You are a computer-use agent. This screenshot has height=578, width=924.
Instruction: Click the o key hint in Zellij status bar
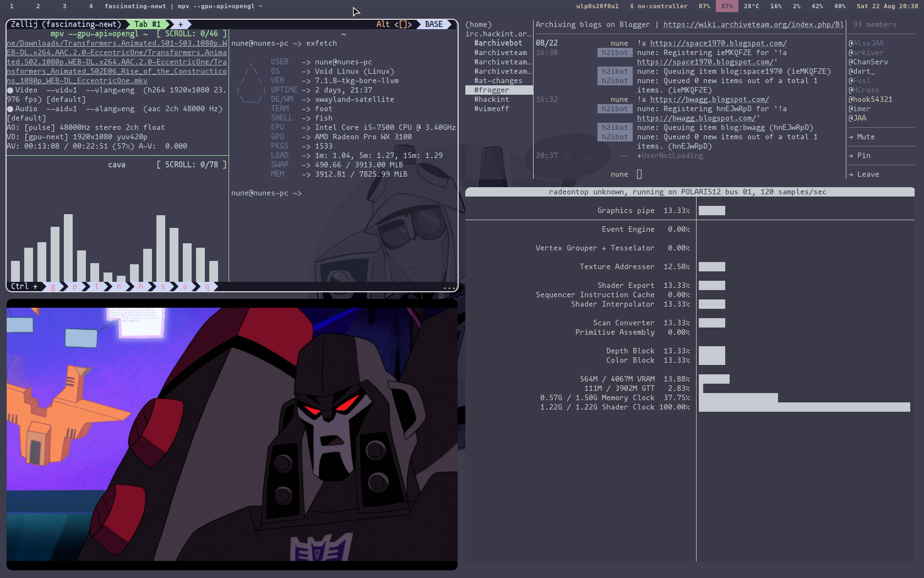(x=185, y=286)
